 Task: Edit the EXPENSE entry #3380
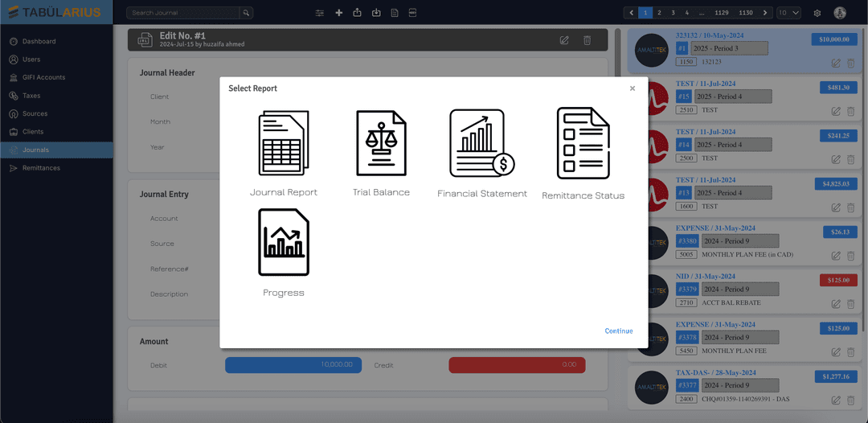click(836, 256)
